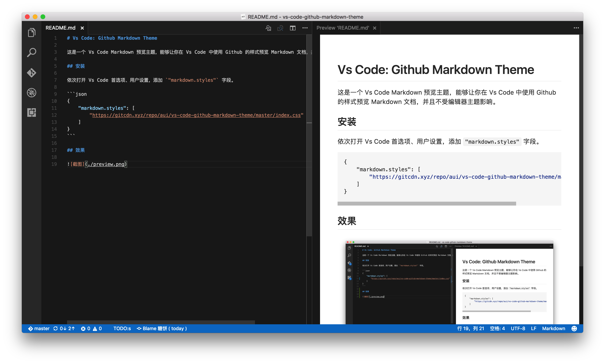Click the '## 效果' heading in the editor
This screenshot has width=605, height=364.
(x=76, y=150)
